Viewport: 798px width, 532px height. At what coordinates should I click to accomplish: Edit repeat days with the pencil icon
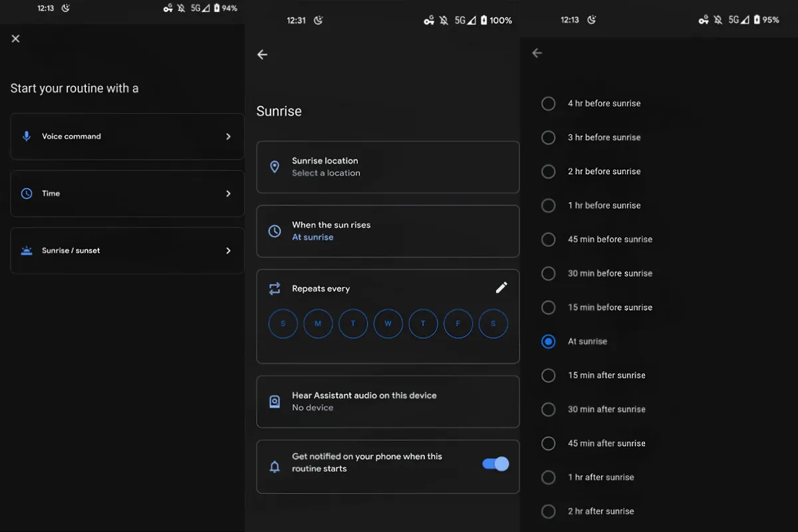(x=501, y=287)
